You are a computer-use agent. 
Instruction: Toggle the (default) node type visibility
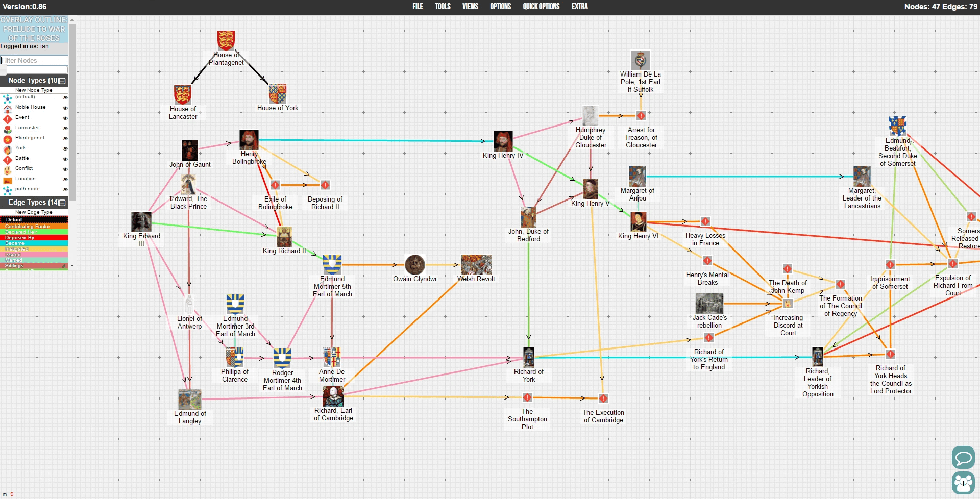tap(65, 97)
